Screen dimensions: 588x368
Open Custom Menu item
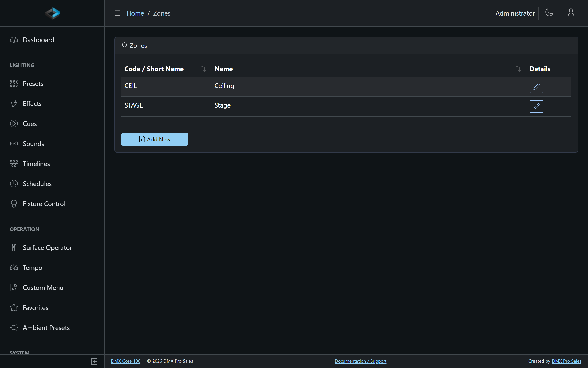tap(52, 287)
